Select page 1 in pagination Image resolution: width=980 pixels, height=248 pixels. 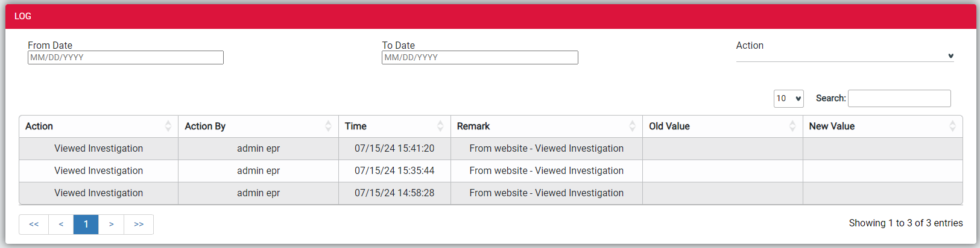point(86,225)
